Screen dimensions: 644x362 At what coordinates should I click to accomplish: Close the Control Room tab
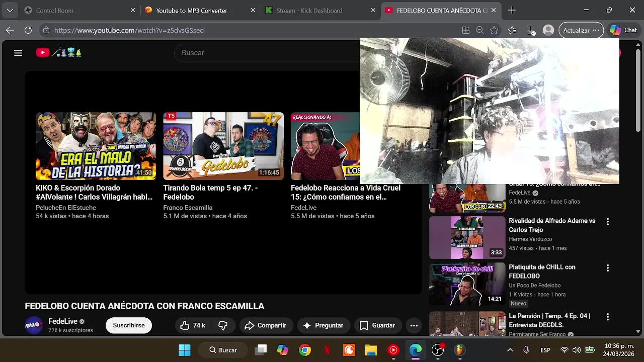pyautogui.click(x=133, y=10)
